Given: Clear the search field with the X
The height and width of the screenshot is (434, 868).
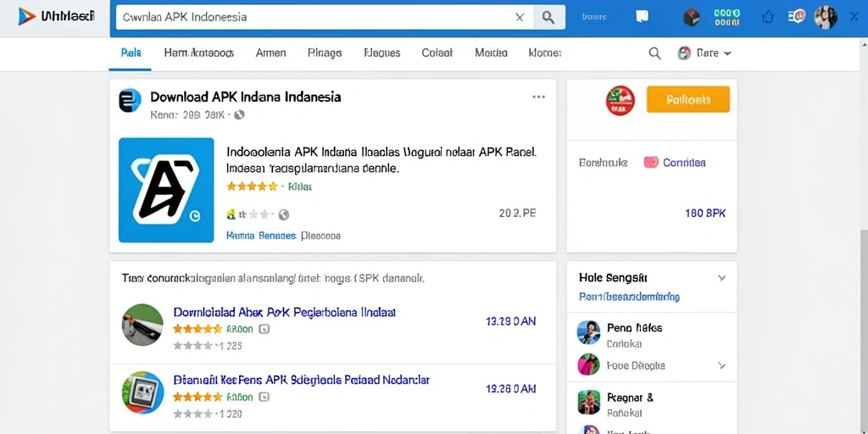Looking at the screenshot, I should click(520, 17).
